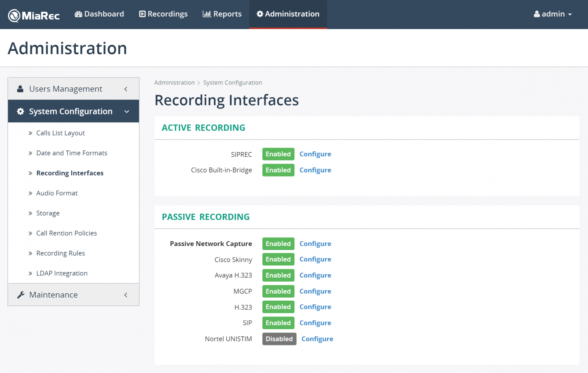Configure Nortel UNISTIM
Viewport: 588px width, 373px height.
pos(318,339)
